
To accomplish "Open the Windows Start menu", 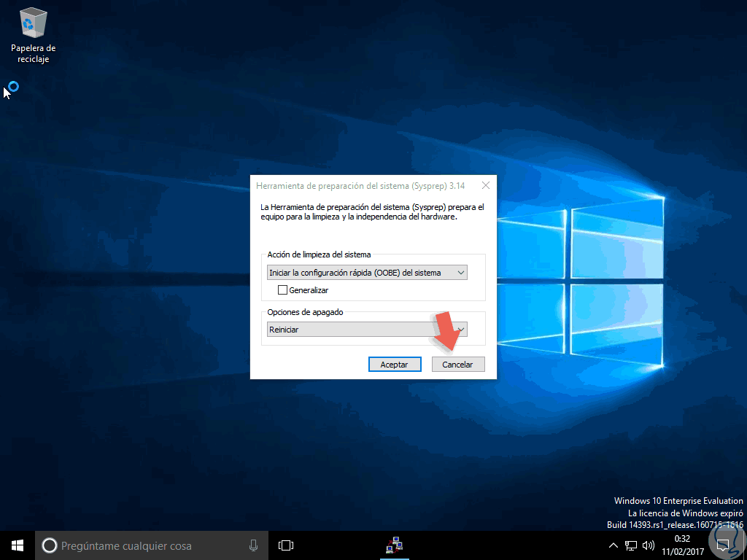I will (18, 545).
